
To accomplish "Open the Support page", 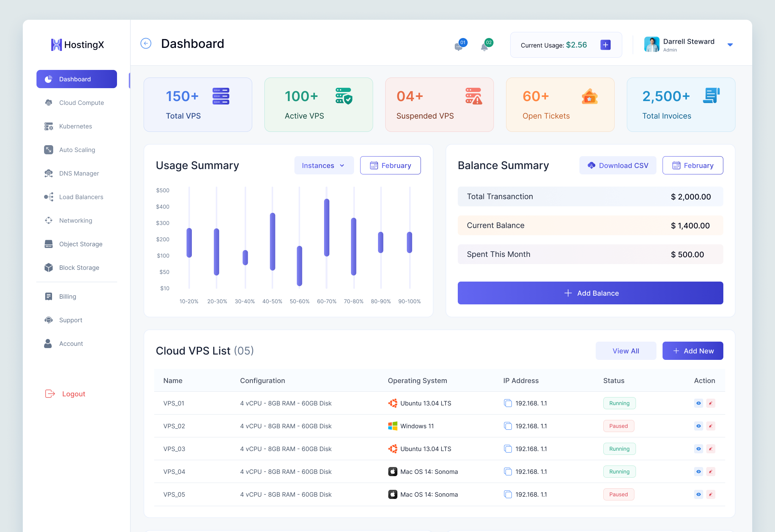I will pos(70,320).
